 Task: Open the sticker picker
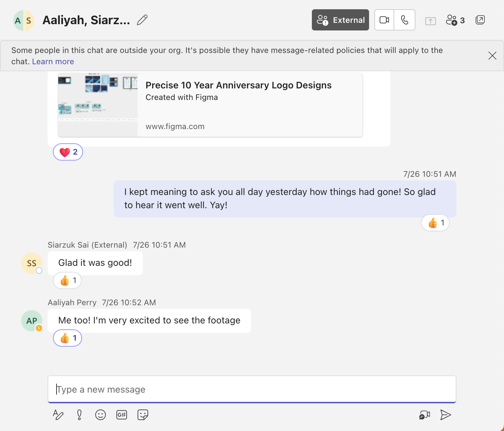tap(143, 414)
